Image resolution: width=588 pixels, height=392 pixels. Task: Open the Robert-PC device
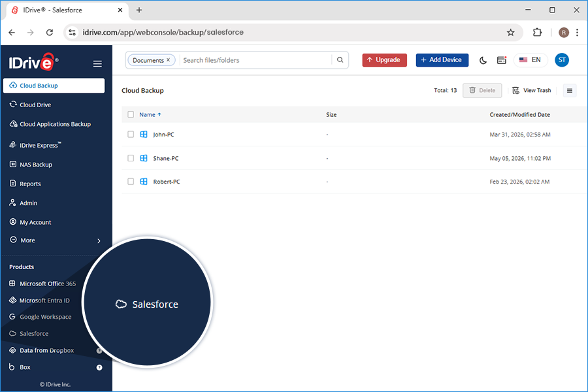click(167, 182)
